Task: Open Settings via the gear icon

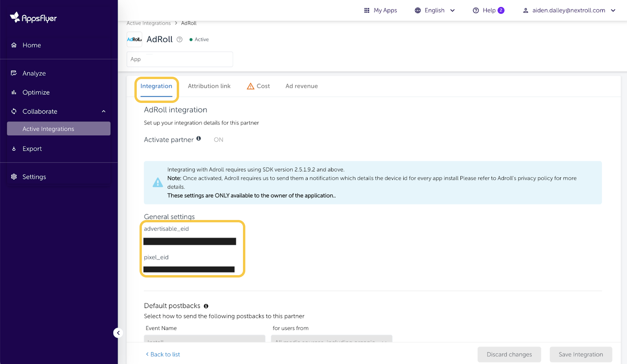Action: point(14,177)
